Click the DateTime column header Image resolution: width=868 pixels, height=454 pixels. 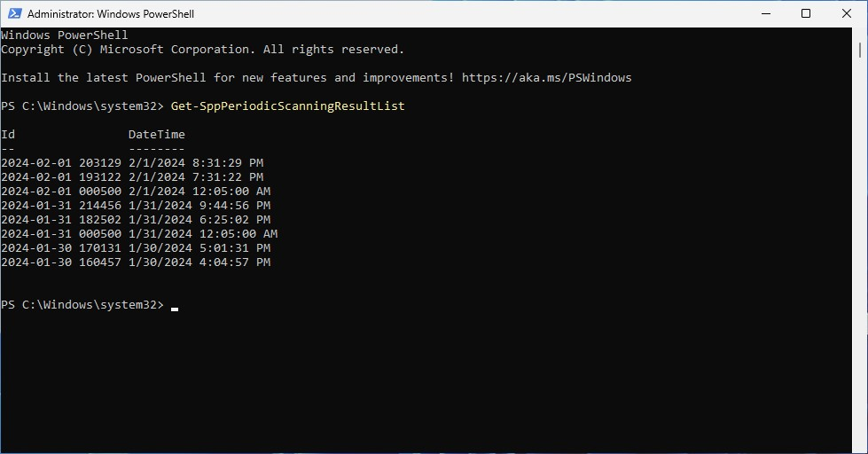point(157,134)
